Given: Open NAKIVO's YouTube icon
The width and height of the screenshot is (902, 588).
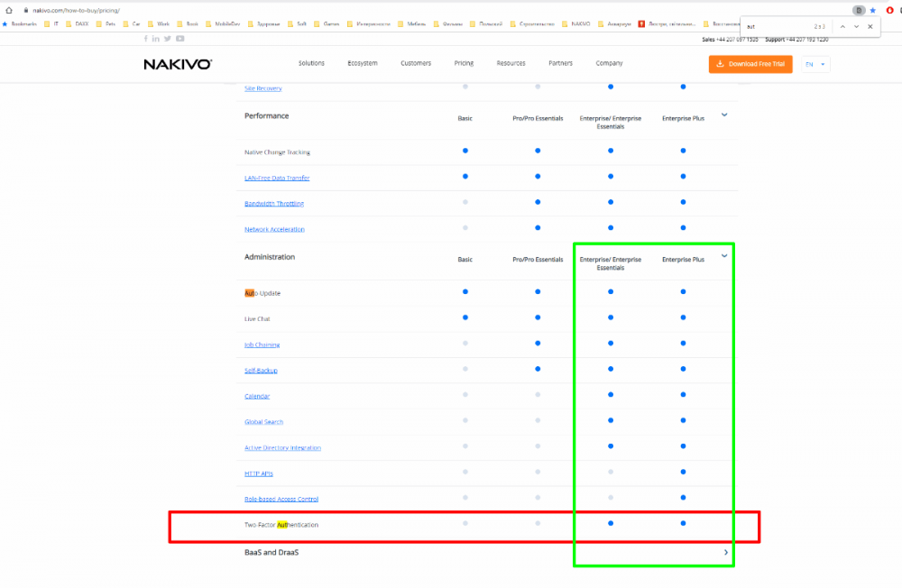Looking at the screenshot, I should coord(180,39).
